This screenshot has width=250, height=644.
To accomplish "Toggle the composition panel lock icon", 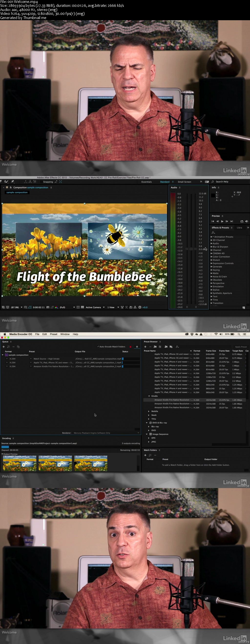I will tap(11, 188).
